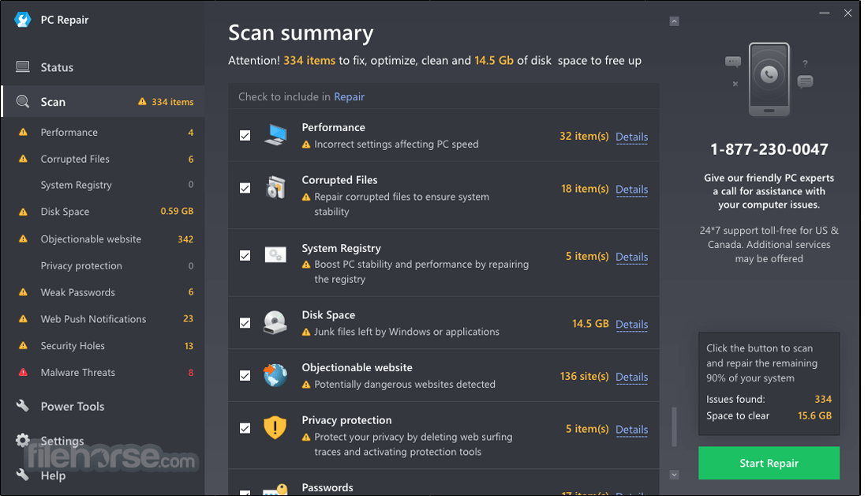
Task: Click warning icon beside sidebar Objectionable website
Action: point(23,239)
